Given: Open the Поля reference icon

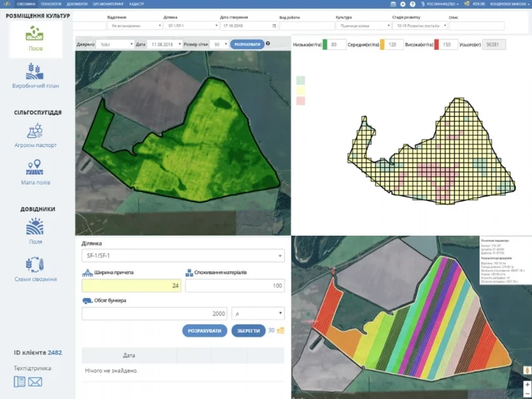Looking at the screenshot, I should 35,227.
